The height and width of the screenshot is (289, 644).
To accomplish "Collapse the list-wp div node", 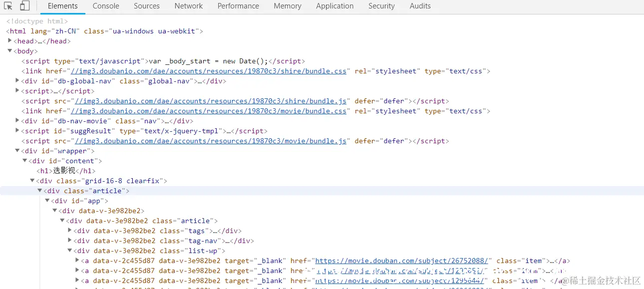I will [70, 251].
